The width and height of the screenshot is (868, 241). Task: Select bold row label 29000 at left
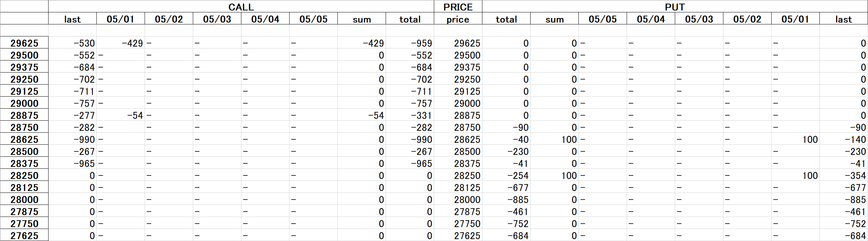coord(24,103)
